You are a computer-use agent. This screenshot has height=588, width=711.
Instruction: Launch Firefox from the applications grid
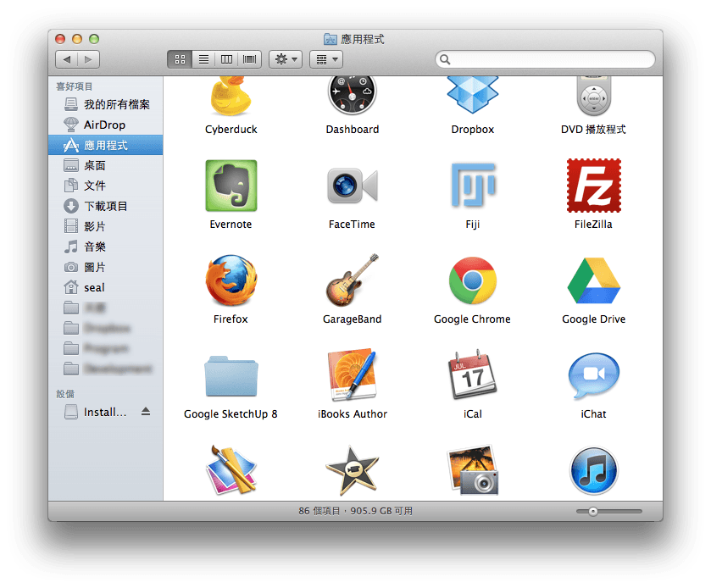coord(231,281)
